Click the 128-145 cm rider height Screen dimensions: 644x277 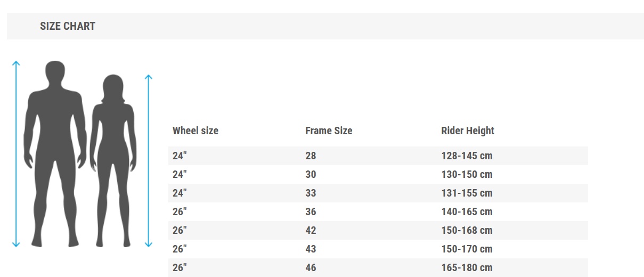pos(467,156)
